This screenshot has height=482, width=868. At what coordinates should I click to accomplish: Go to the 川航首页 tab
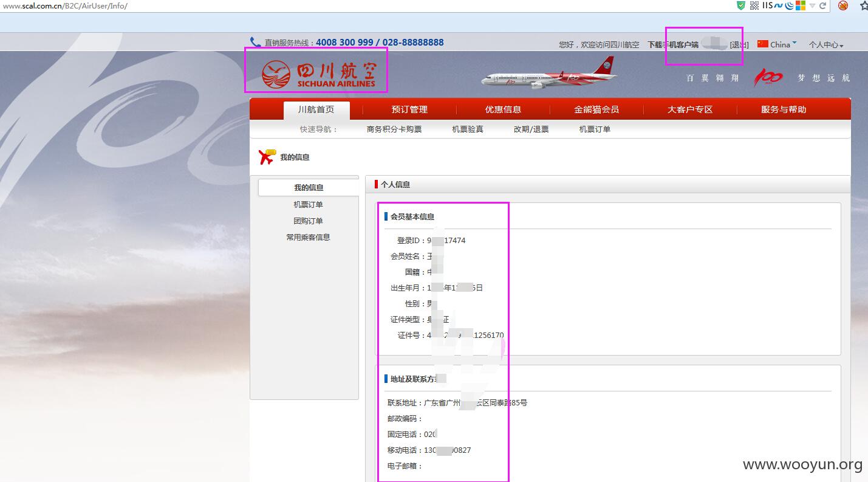click(x=316, y=109)
